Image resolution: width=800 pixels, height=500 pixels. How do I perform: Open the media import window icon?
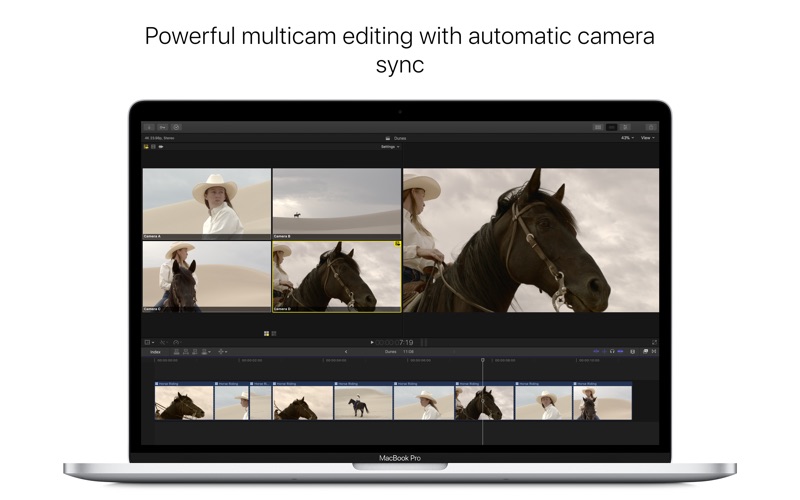(149, 127)
